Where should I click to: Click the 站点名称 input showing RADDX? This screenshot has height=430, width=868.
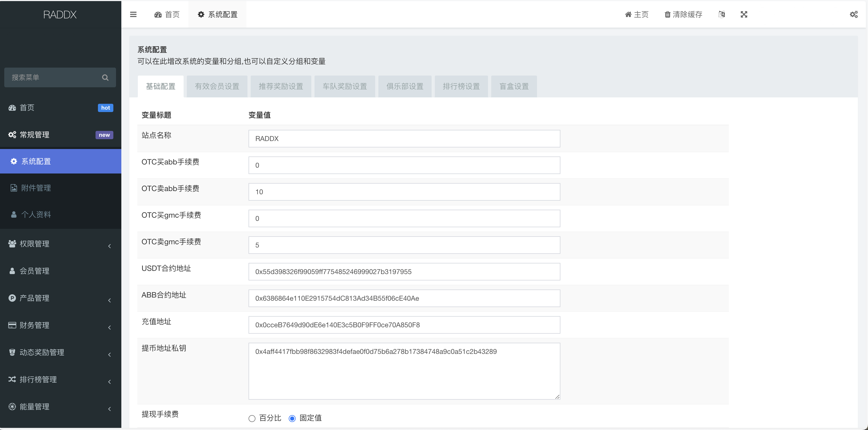pos(404,139)
